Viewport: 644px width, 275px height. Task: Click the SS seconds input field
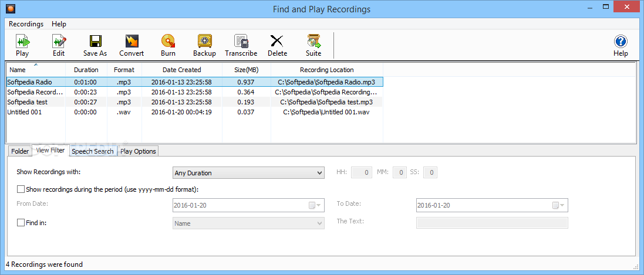430,173
